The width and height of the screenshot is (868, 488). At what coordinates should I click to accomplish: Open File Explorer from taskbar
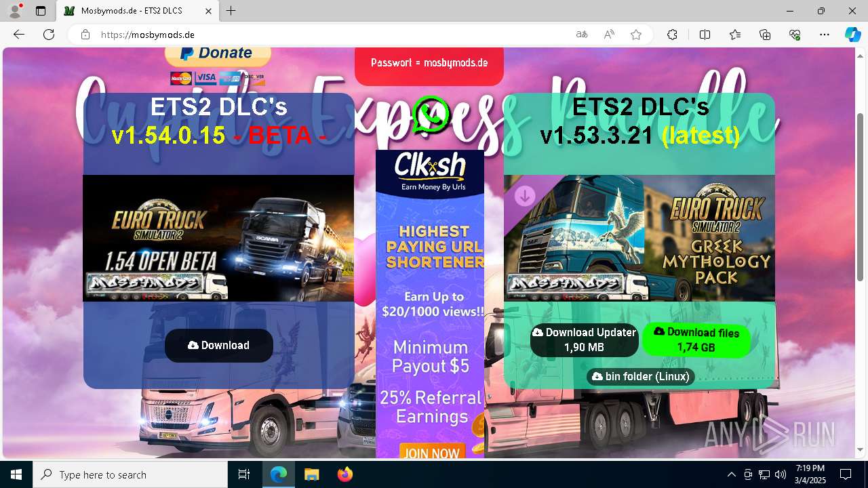[x=311, y=474]
